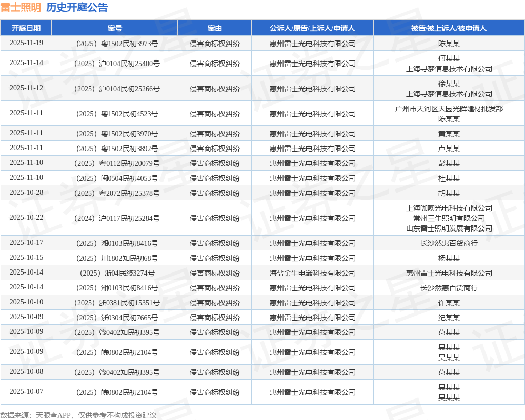This screenshot has height=420, width=525.
Task: Select the date 2025-10-17
Action: (x=26, y=243)
